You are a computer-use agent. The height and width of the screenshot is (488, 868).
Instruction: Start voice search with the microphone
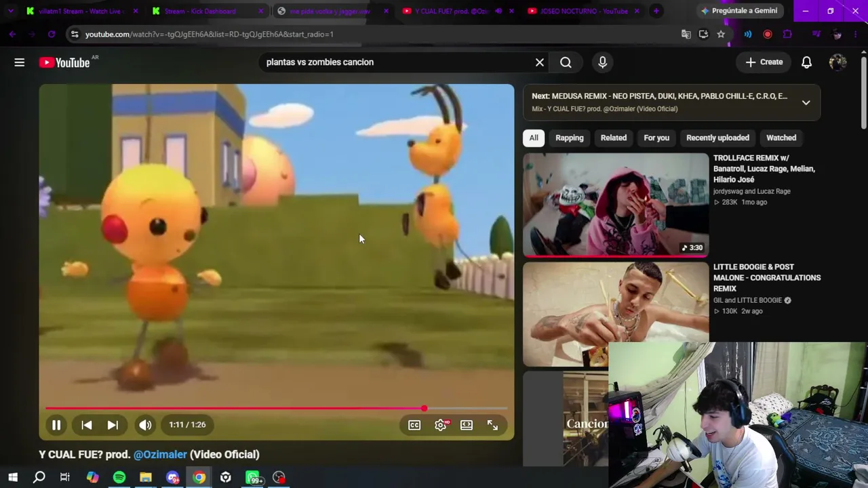(602, 62)
